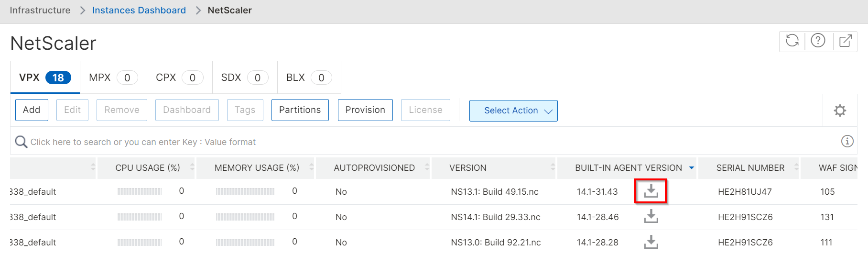Switch to the VPX tab
868x255 pixels.
[x=45, y=78]
